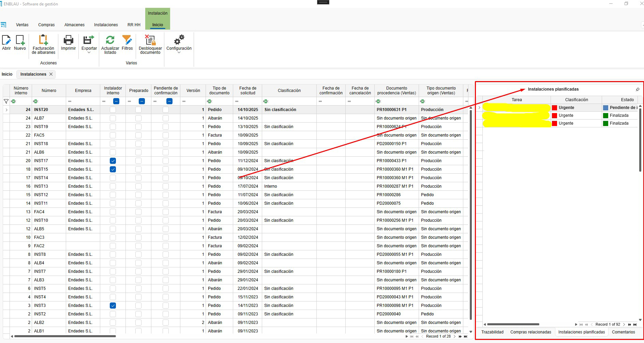Screen dimensions: 644x343
Task: Open Facturación de albaranes tool
Action: pos(43,41)
